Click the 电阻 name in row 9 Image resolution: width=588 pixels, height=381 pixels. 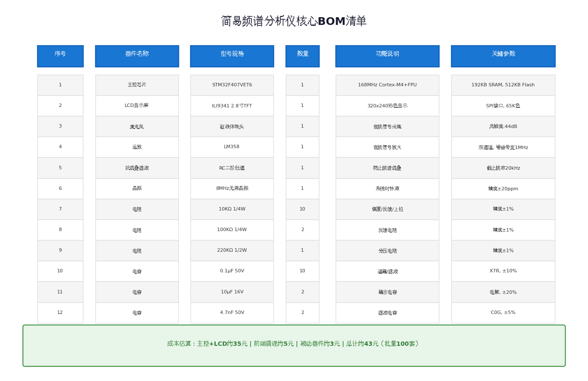coord(137,250)
